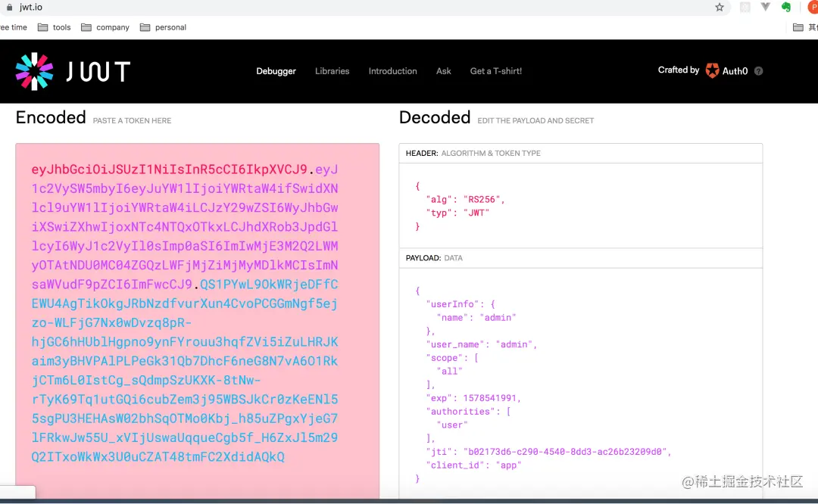Click the Decoded heading
Viewport: 818px width, 504px height.
tap(435, 117)
